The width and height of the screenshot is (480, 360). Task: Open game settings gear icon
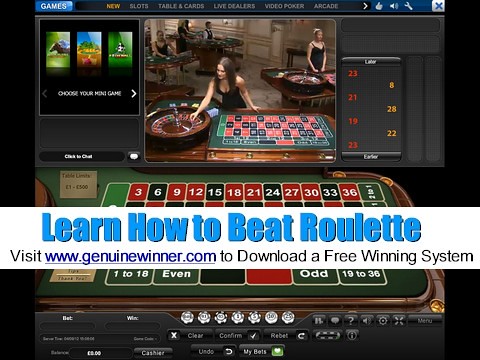tap(383, 321)
